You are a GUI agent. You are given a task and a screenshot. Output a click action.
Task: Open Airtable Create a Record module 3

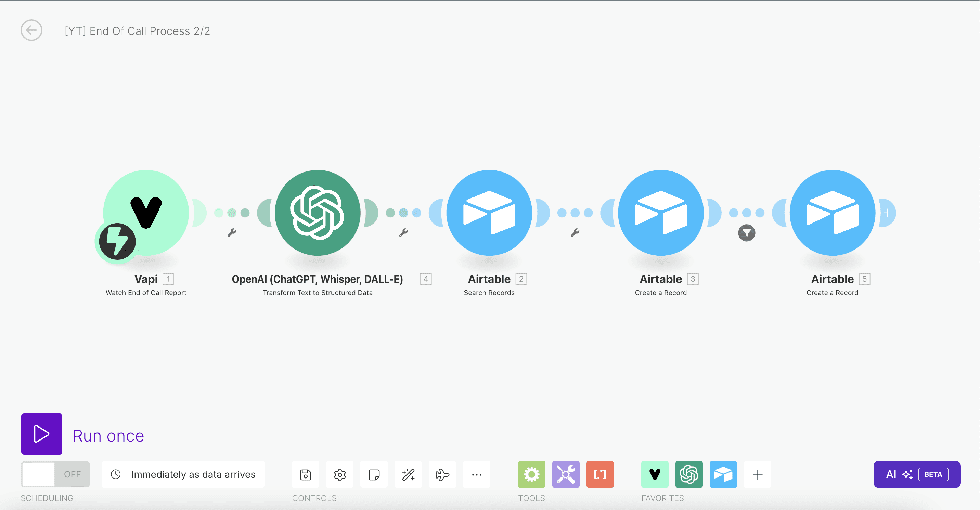point(661,212)
